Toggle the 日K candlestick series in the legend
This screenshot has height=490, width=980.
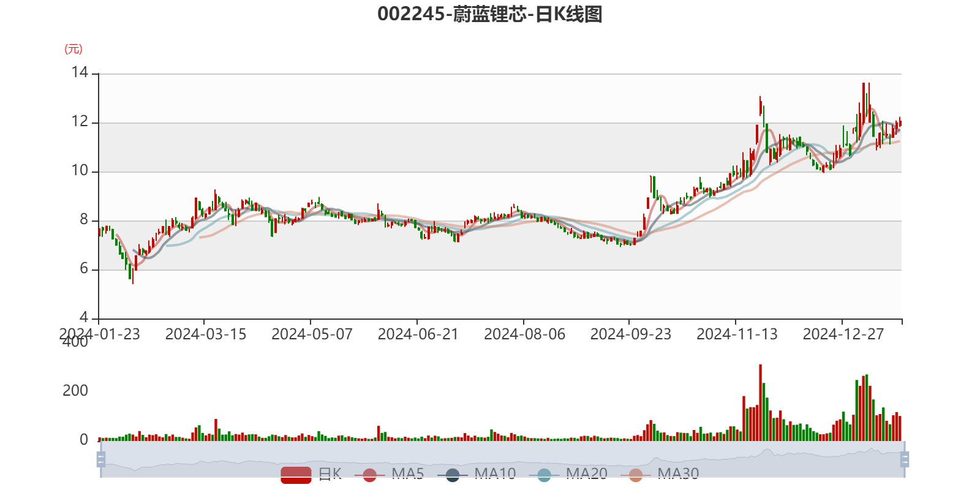tap(311, 474)
